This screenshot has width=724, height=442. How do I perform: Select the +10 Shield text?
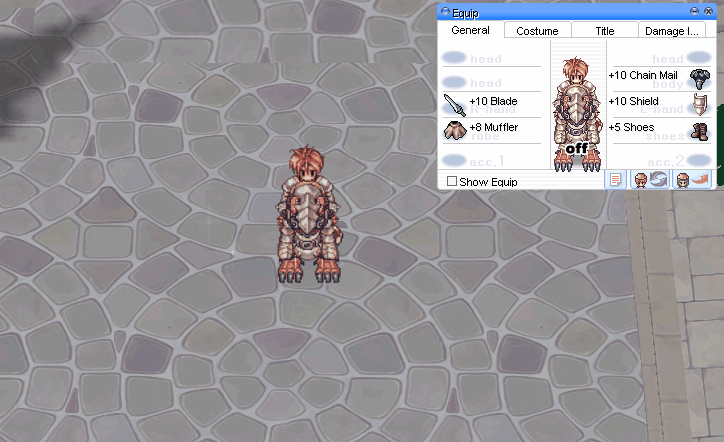pos(633,101)
